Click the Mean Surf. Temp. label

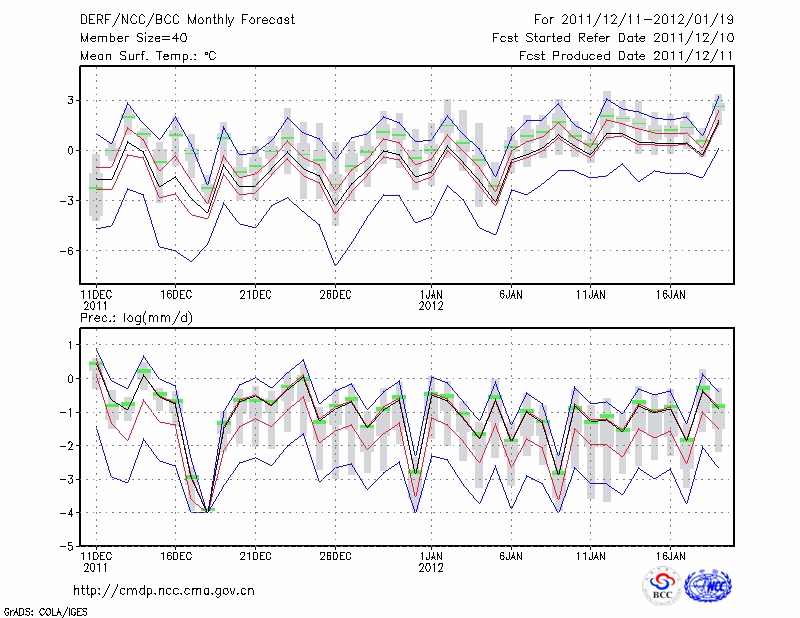coord(148,56)
